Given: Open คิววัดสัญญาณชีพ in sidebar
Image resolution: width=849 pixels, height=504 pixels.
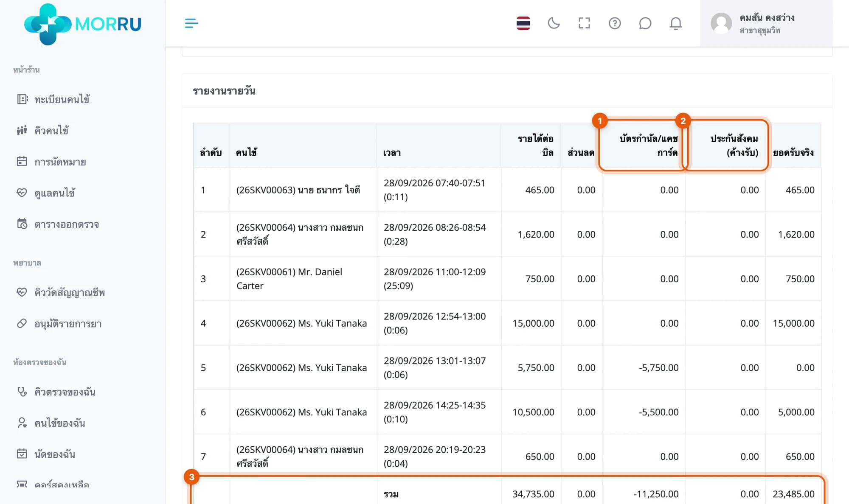Looking at the screenshot, I should point(70,292).
